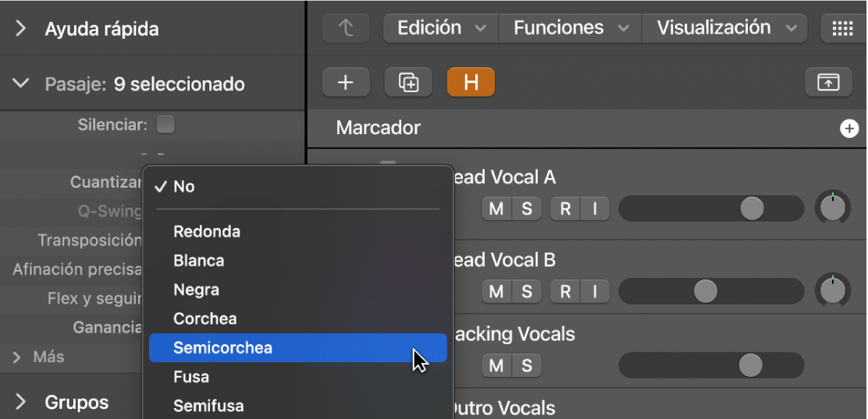
Task: Mute the Lead Vocal A track
Action: coord(496,208)
